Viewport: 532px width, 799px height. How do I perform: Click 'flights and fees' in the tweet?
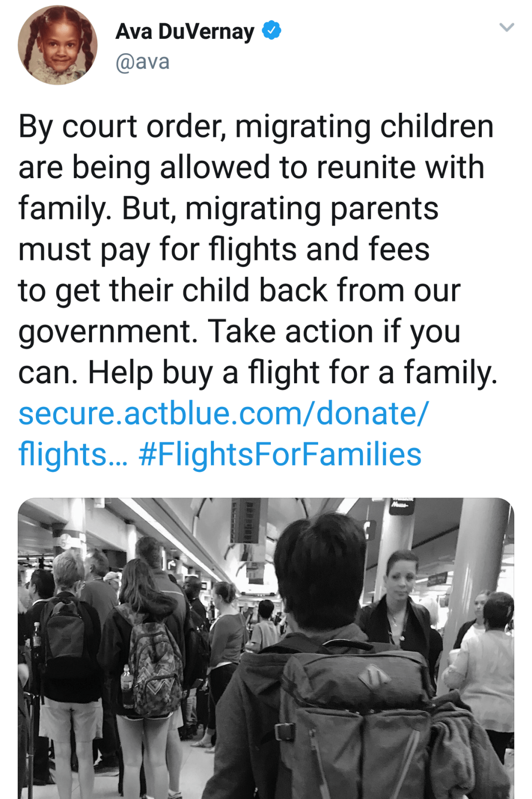click(319, 250)
